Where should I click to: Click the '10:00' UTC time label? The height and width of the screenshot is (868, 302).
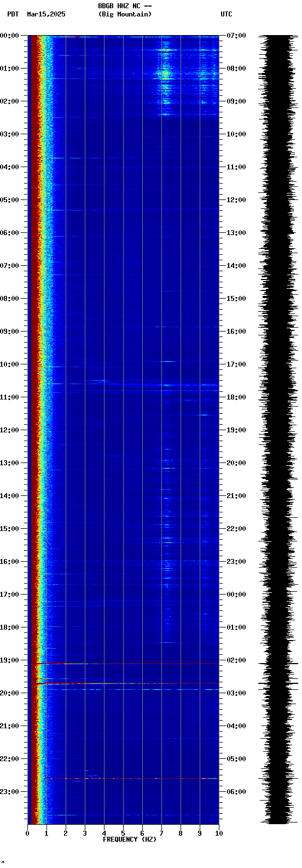(x=236, y=134)
